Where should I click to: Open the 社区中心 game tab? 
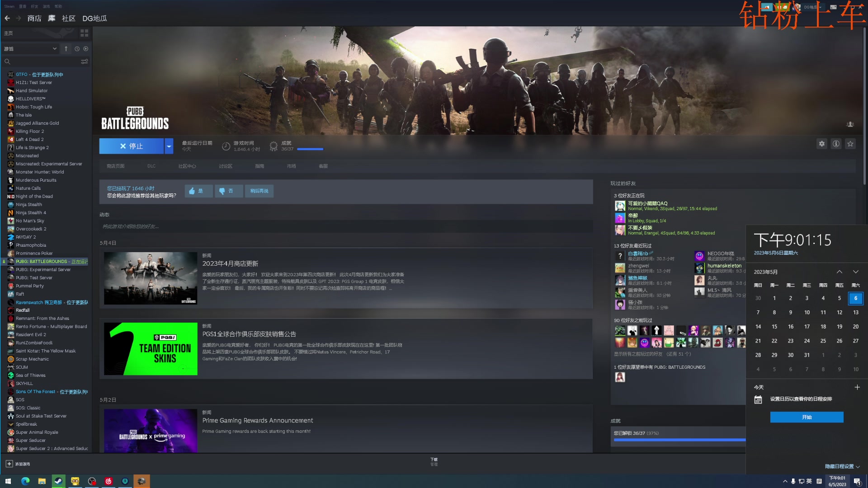click(x=187, y=166)
